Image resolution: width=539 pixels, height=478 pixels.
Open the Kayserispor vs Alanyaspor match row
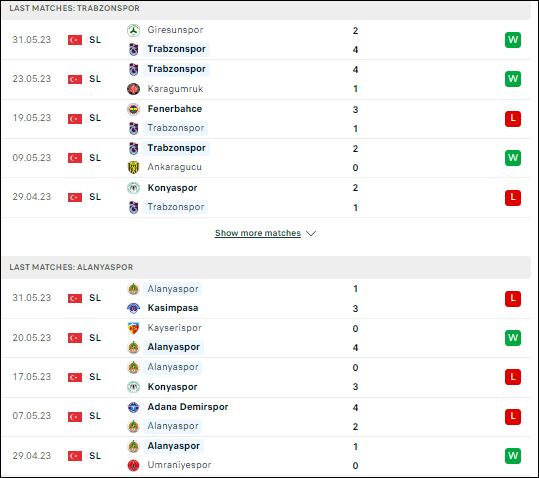tap(266, 338)
